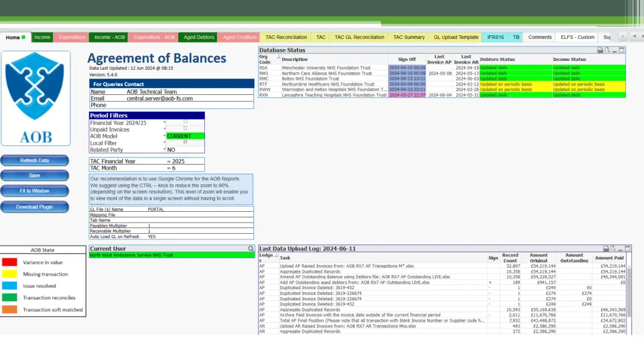Open the Income - AOB tab
Viewport: 644px width, 362px height.
[x=109, y=37]
